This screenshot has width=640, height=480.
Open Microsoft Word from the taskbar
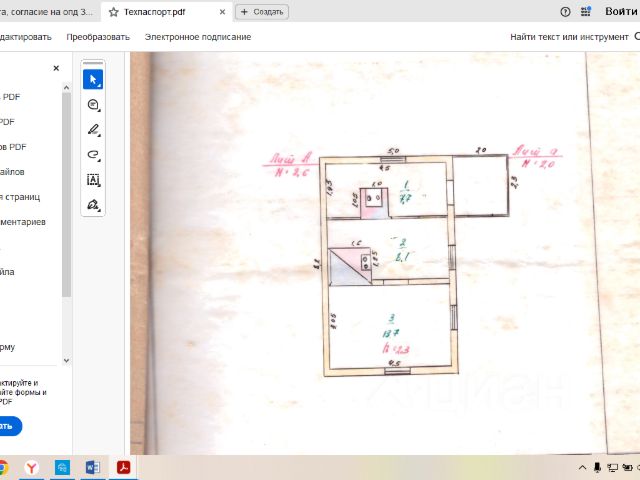[x=93, y=467]
